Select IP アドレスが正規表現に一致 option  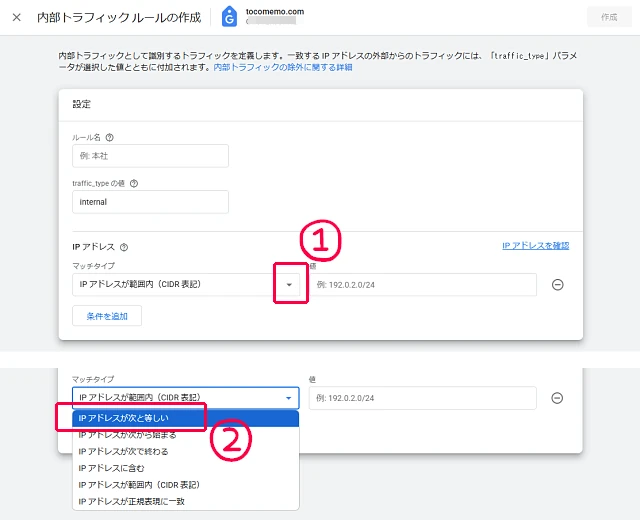point(186,501)
